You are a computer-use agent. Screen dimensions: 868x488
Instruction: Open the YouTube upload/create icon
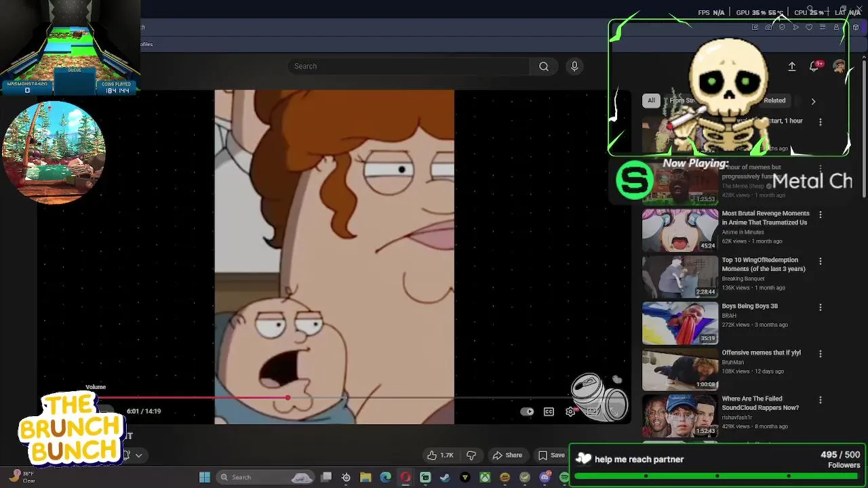(x=791, y=66)
